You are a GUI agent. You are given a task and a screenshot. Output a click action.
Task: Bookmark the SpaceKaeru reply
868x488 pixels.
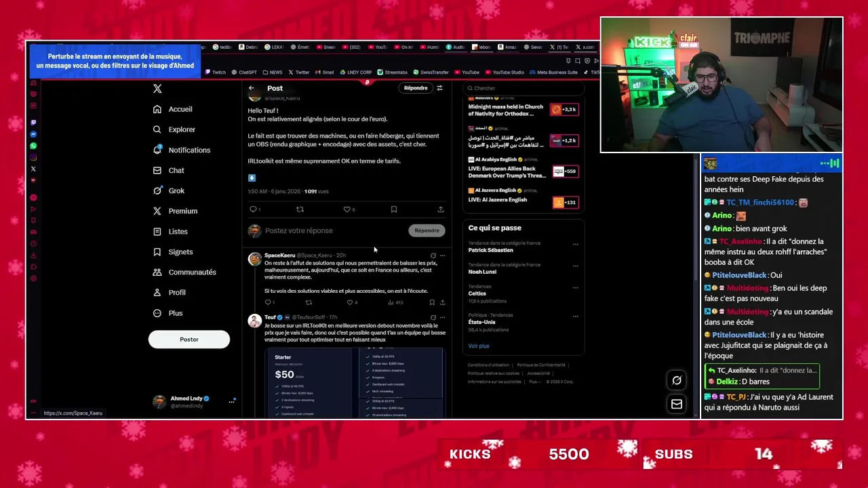(432, 302)
